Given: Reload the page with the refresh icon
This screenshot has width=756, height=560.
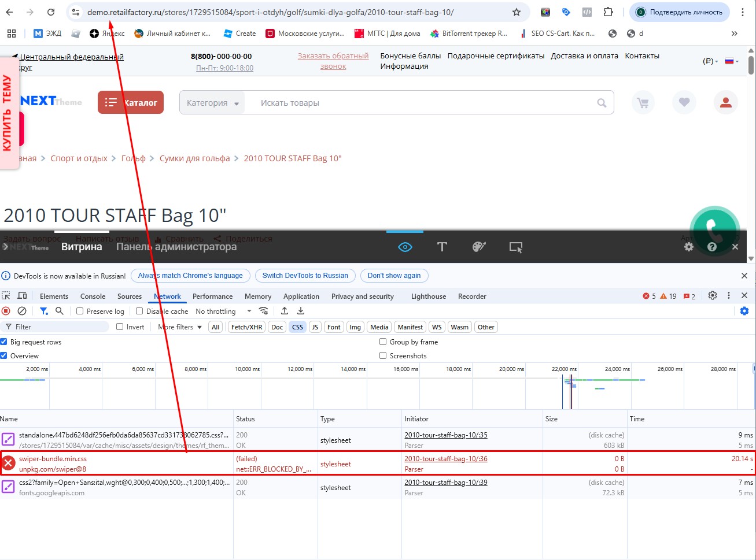Looking at the screenshot, I should (x=51, y=12).
